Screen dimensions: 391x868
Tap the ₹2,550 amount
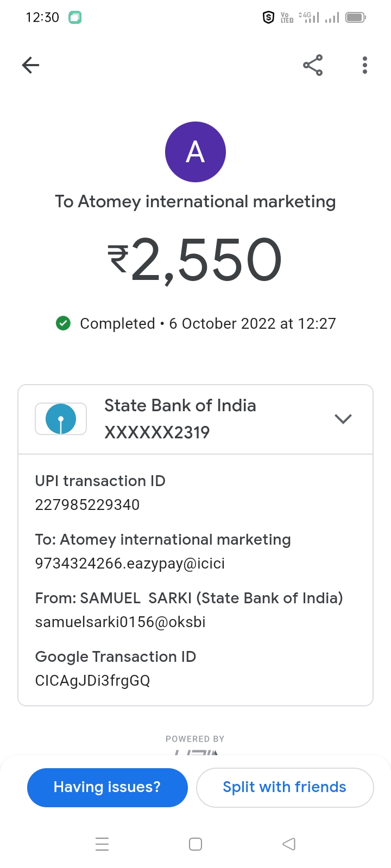(x=195, y=261)
